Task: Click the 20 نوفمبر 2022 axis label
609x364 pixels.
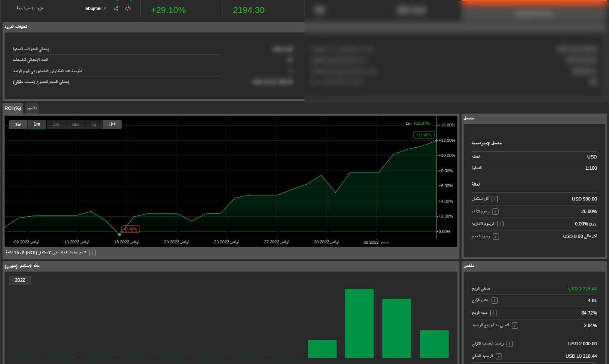Action: point(177,242)
